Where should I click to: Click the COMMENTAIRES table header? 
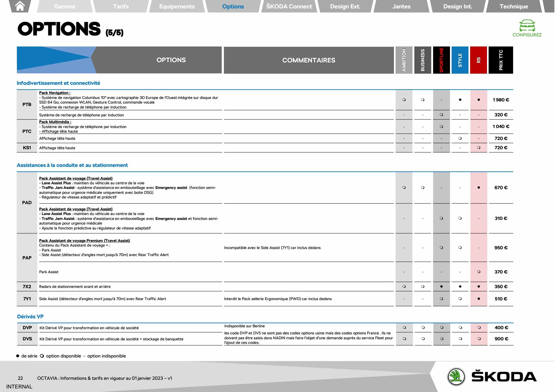[x=309, y=60]
